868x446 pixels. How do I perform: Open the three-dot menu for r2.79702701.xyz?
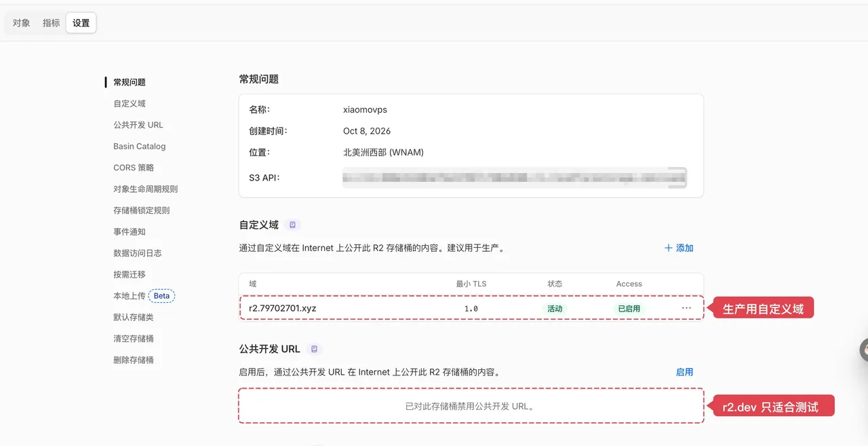[x=686, y=308]
